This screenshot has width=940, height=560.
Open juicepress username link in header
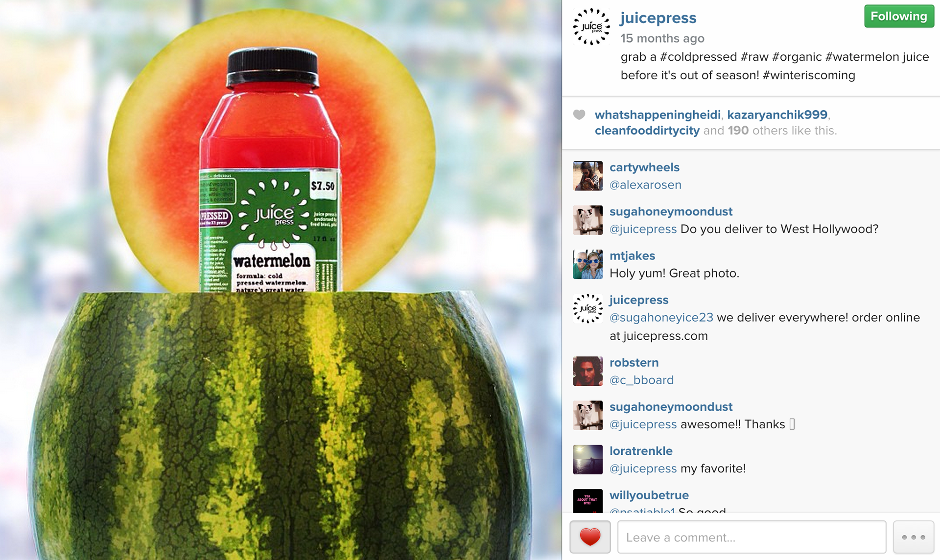point(658,18)
